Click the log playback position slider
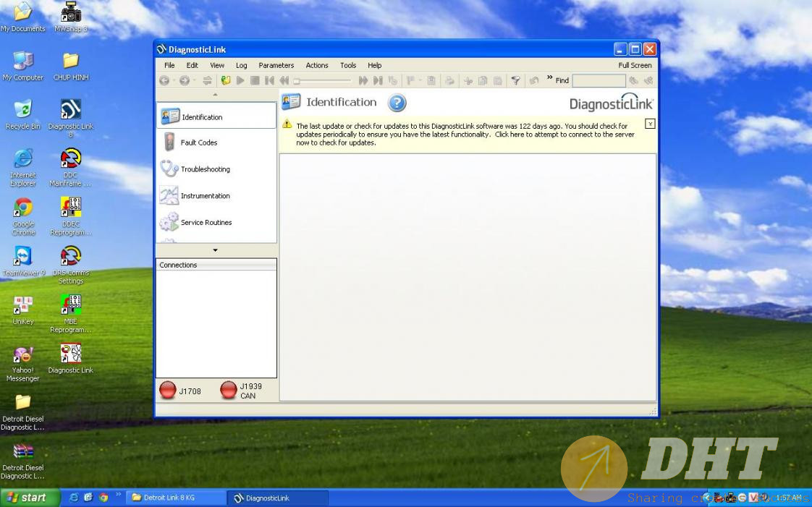The width and height of the screenshot is (812, 507). (323, 81)
